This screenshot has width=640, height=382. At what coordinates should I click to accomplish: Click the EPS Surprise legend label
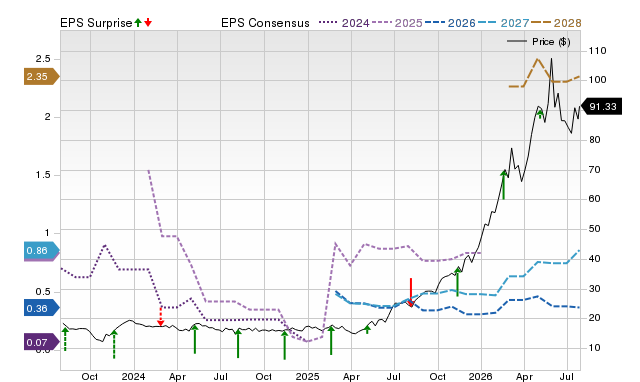pos(96,23)
